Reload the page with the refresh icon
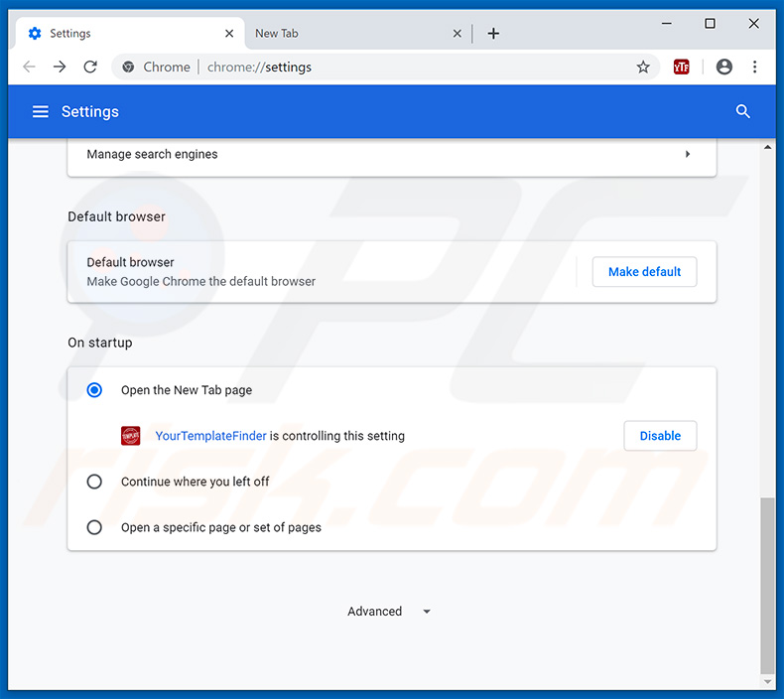The image size is (784, 699). [x=90, y=67]
